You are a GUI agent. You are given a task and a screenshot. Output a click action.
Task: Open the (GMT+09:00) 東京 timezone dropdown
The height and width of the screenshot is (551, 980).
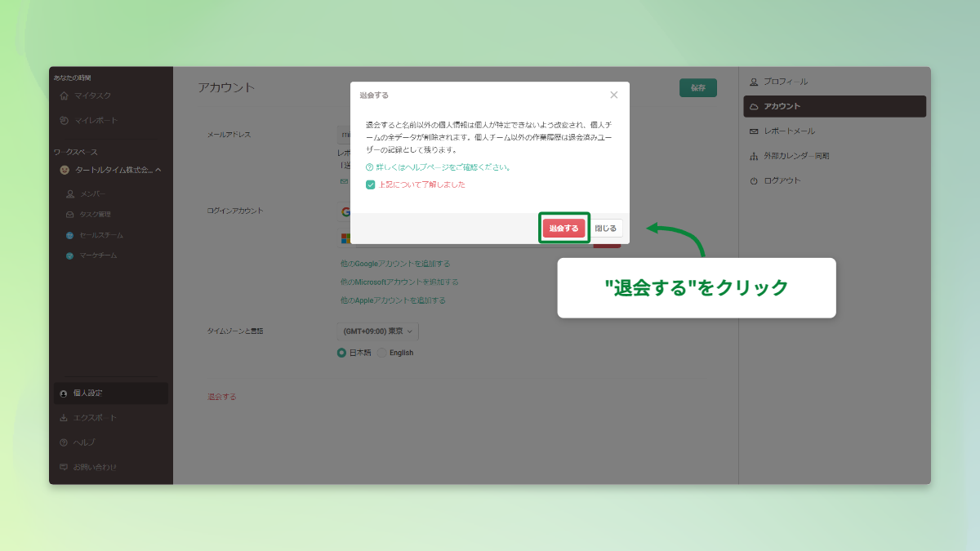click(x=379, y=331)
